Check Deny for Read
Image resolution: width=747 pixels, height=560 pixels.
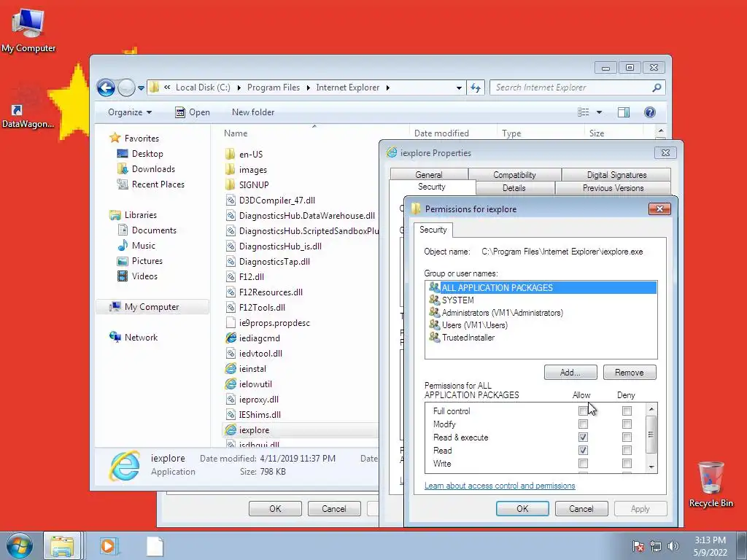(627, 450)
